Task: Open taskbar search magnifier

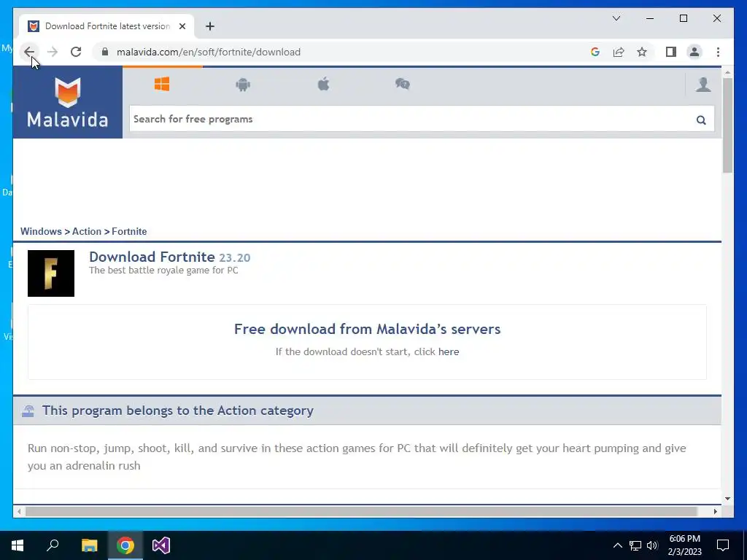Action: (x=53, y=545)
